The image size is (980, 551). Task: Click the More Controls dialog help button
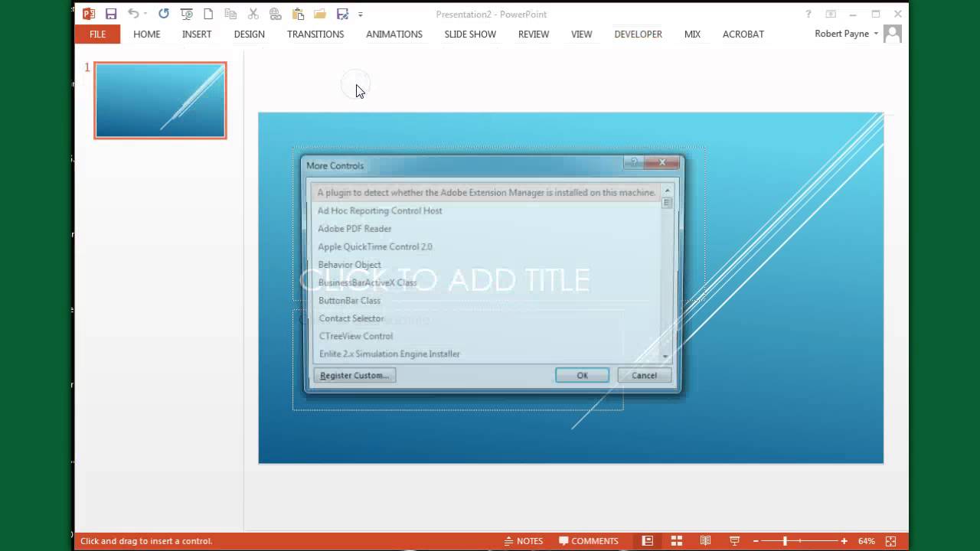coord(633,162)
